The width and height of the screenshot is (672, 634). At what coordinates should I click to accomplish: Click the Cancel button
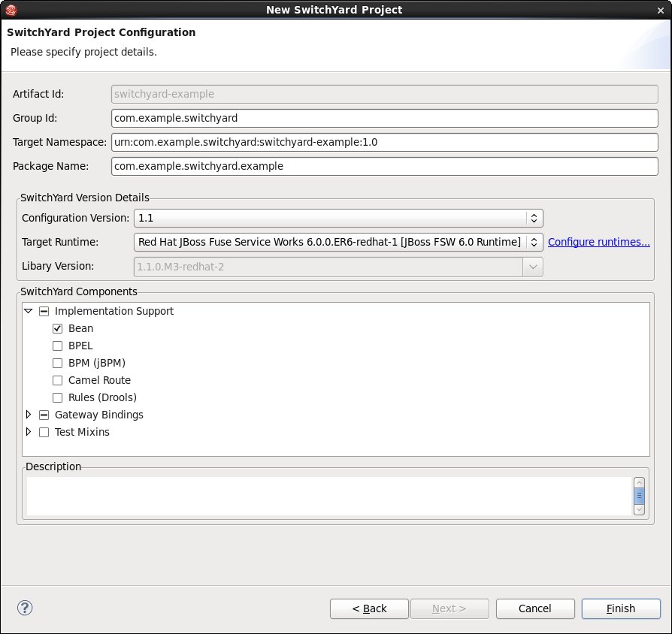[535, 608]
